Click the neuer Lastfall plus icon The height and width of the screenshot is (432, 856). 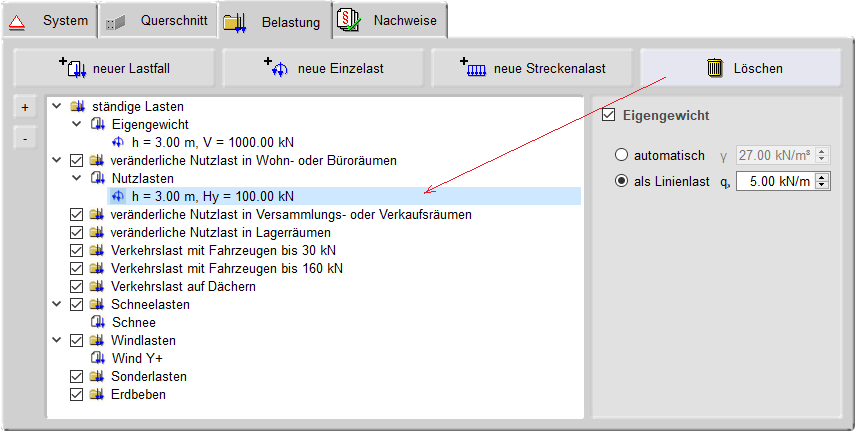pos(73,68)
